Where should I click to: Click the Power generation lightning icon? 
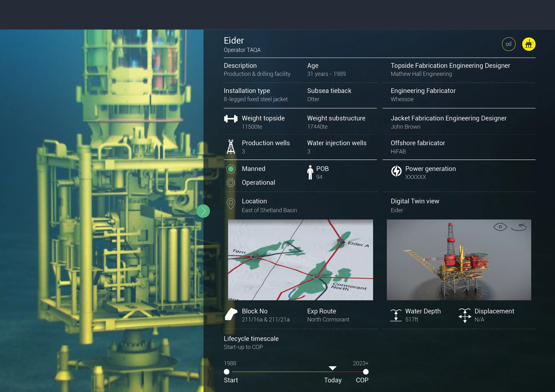[x=396, y=171]
